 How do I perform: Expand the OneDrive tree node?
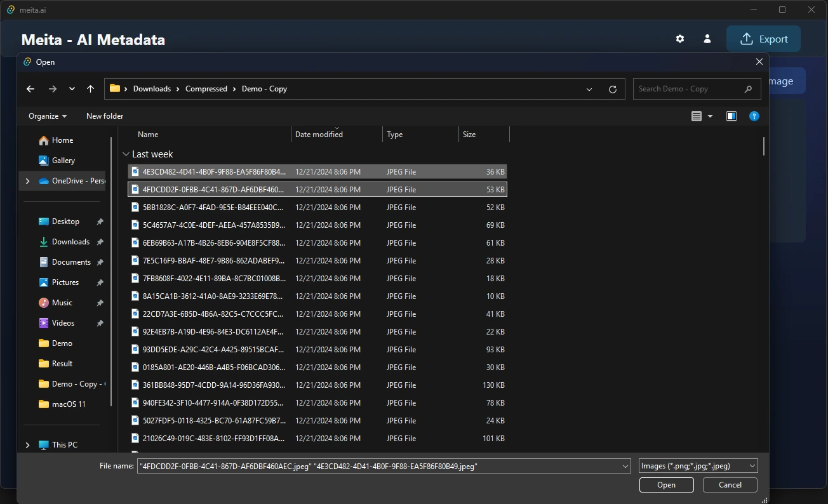coord(27,181)
